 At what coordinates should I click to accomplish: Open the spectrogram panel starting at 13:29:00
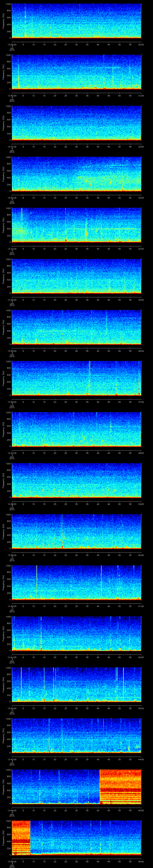(76, 21)
